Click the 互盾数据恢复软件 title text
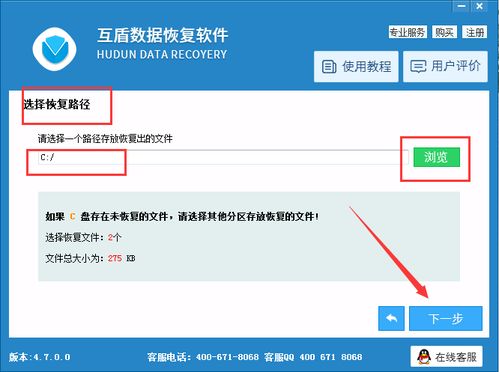The width and height of the screenshot is (499, 372). pos(163,35)
